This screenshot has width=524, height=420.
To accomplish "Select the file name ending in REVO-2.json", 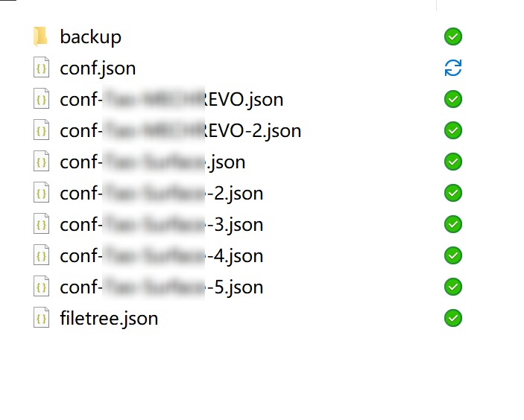I will point(180,131).
